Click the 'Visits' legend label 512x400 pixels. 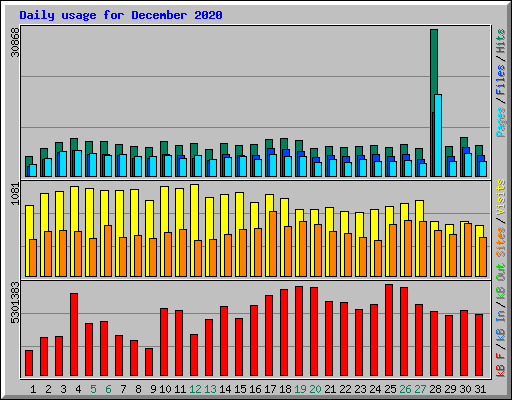[x=501, y=197]
